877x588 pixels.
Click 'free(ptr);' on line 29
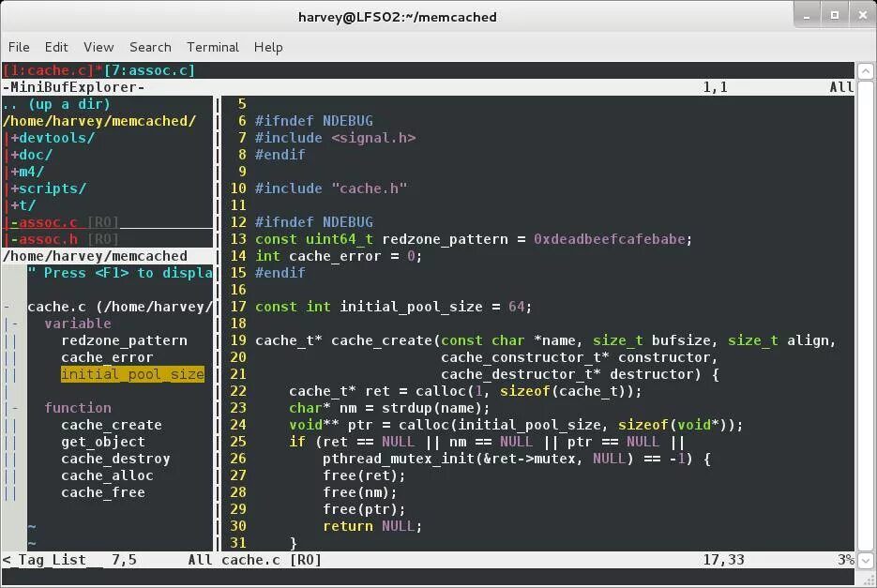pos(364,509)
